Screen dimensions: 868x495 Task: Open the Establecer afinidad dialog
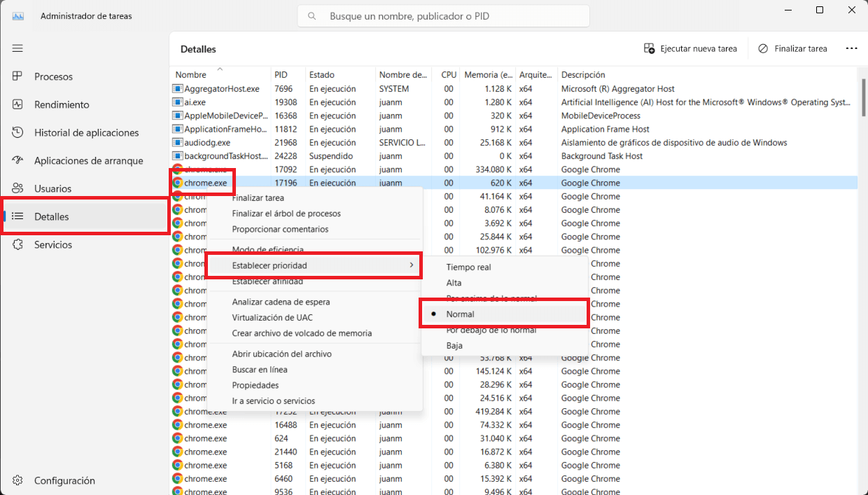(266, 281)
